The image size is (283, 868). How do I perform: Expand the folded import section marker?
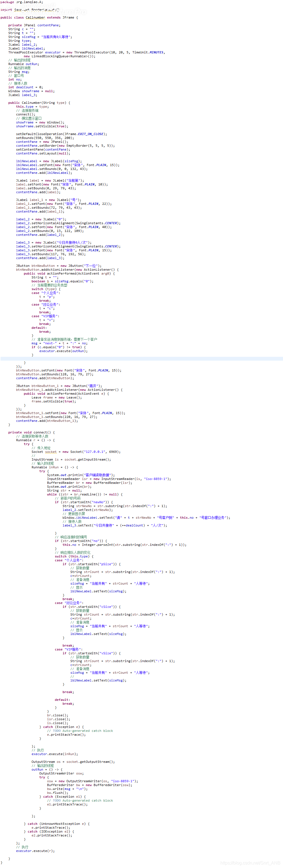[x=58, y=10]
